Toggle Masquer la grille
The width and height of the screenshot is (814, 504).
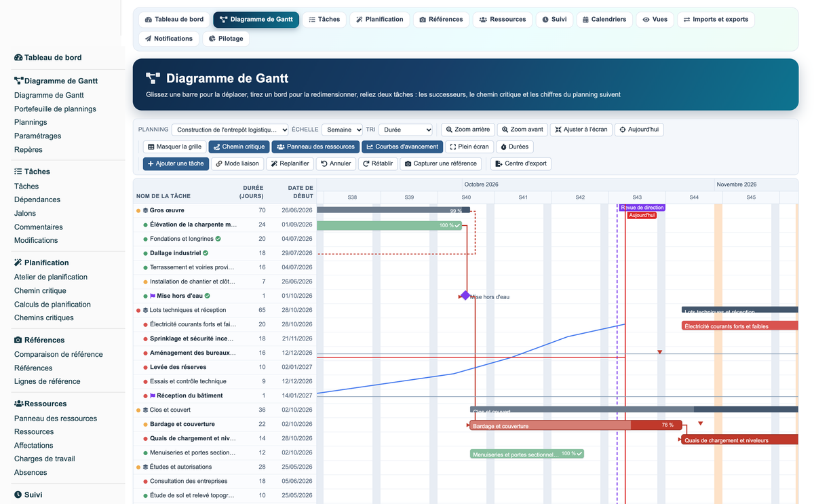click(x=174, y=147)
